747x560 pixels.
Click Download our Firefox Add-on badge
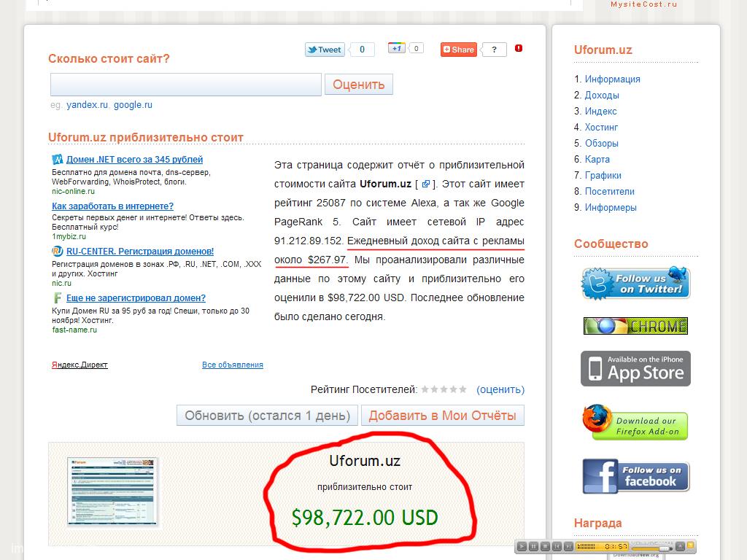coord(635,423)
